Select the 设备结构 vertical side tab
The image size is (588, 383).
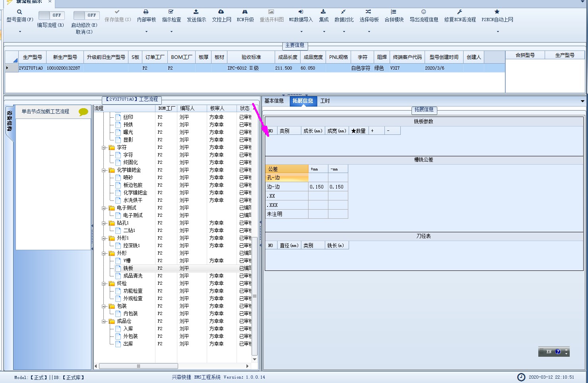click(x=10, y=121)
